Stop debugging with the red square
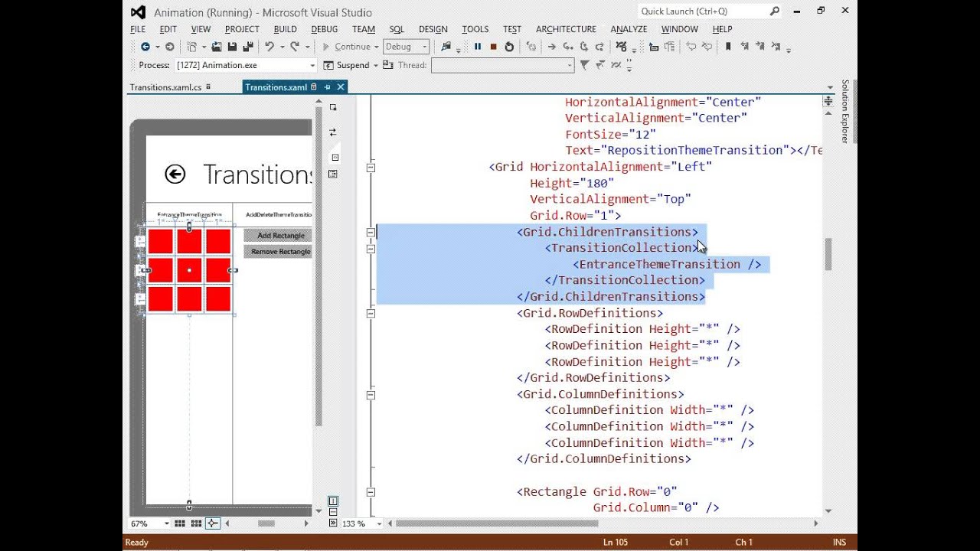This screenshot has height=551, width=980. click(x=494, y=47)
